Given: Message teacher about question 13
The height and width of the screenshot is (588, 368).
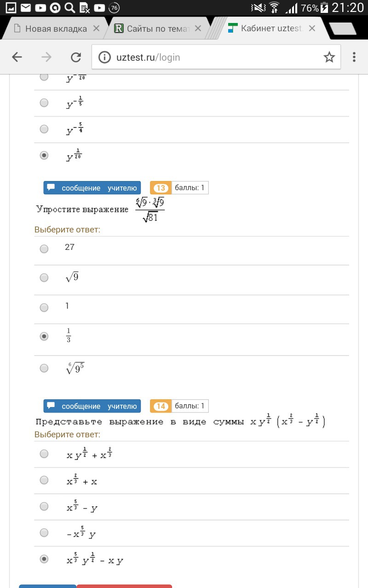Looking at the screenshot, I should click(92, 188).
